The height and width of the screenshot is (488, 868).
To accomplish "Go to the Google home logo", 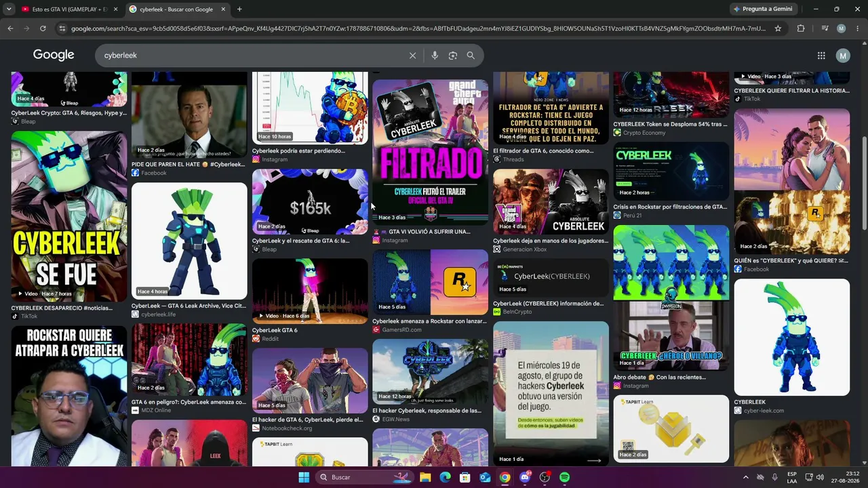I will 54,55.
